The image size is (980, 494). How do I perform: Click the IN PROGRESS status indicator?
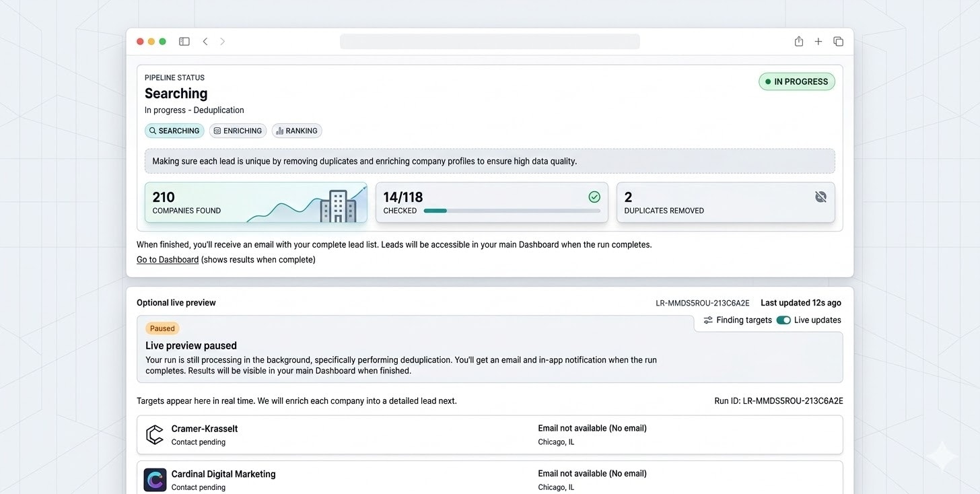(797, 81)
